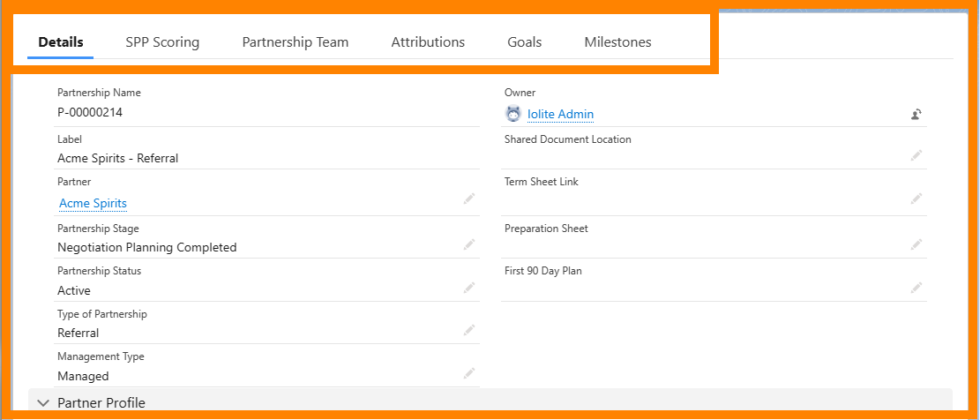
Task: Click the First 90 Day Plan field label
Action: point(543,271)
